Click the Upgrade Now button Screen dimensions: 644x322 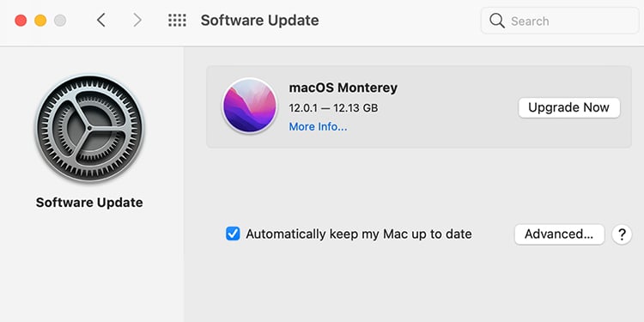coord(568,107)
